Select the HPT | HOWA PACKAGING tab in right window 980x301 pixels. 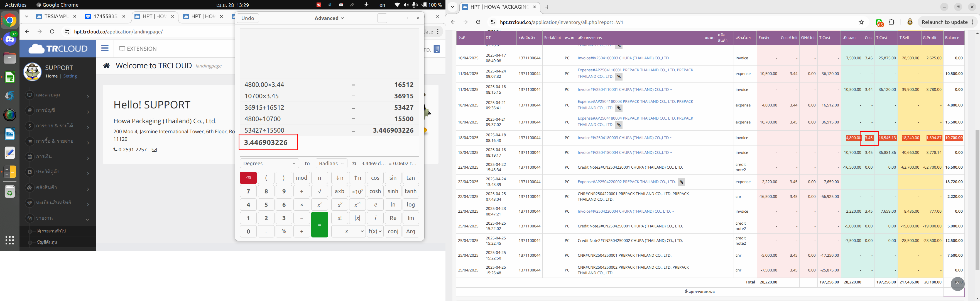coord(499,7)
